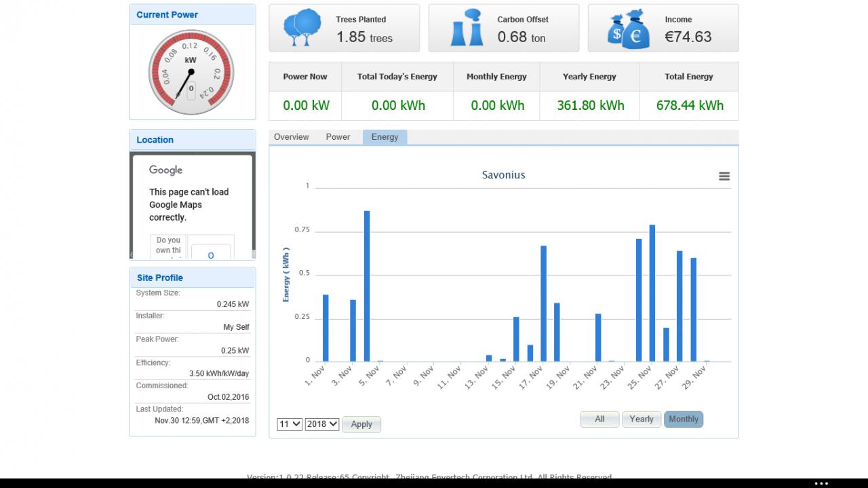Click the Google logo in the Location panel
868x488 pixels.
coord(165,170)
